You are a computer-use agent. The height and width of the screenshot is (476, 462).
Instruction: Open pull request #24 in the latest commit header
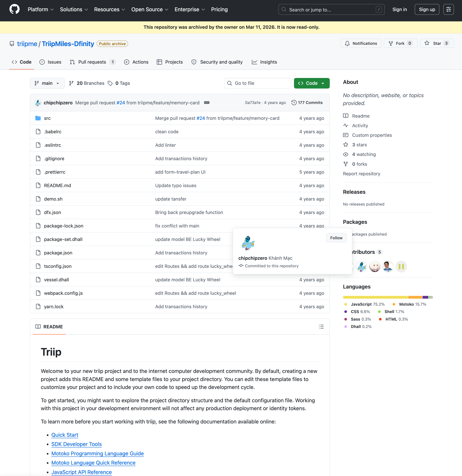click(121, 103)
